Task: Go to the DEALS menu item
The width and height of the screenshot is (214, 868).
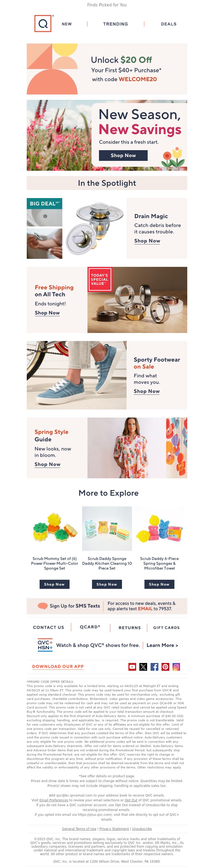Action: (169, 24)
